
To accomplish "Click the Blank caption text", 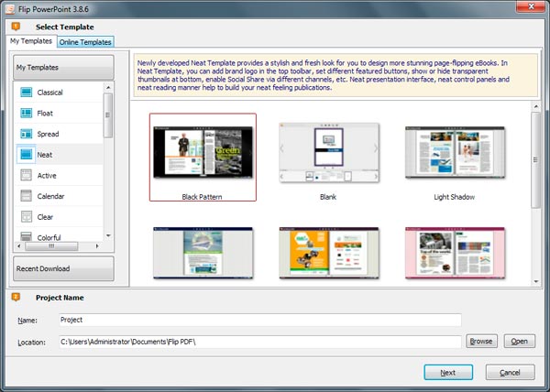I will click(328, 197).
